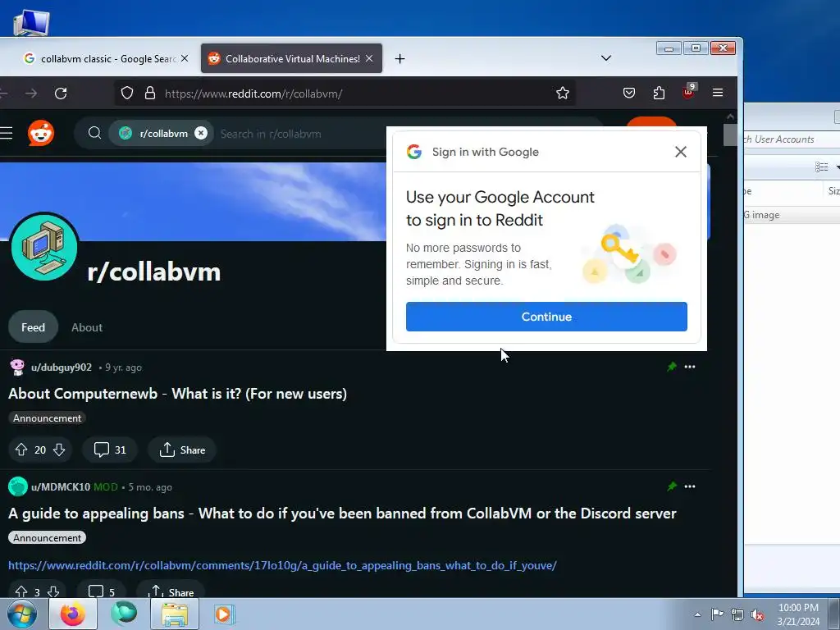Open the Action Center flag tray icon
This screenshot has height=630, width=840.
[x=717, y=614]
